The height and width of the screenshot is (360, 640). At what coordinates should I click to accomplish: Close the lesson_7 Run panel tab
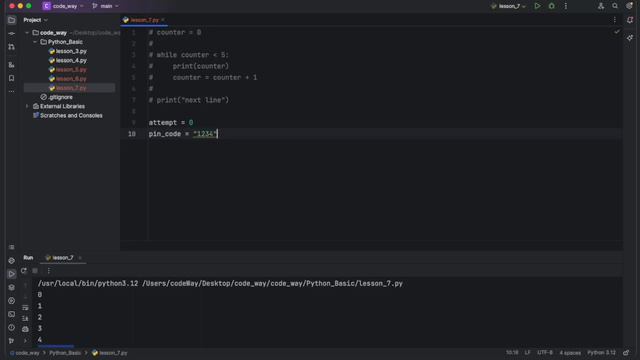tap(80, 258)
